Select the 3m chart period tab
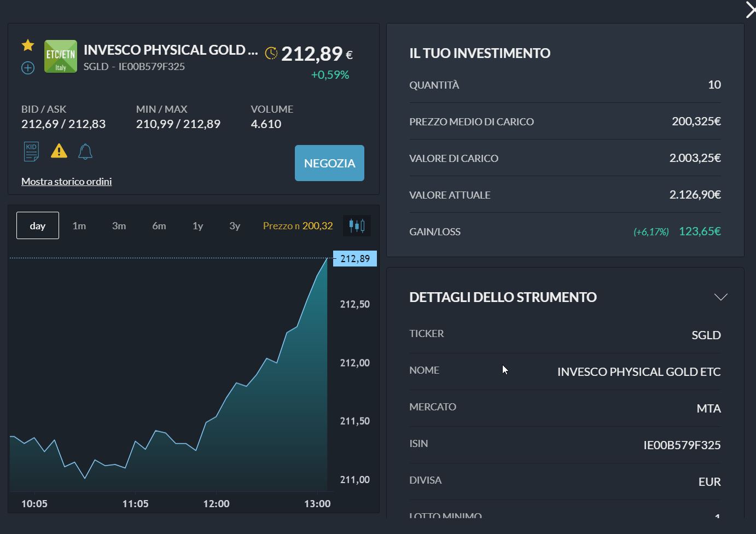This screenshot has height=534, width=756. pyautogui.click(x=119, y=225)
